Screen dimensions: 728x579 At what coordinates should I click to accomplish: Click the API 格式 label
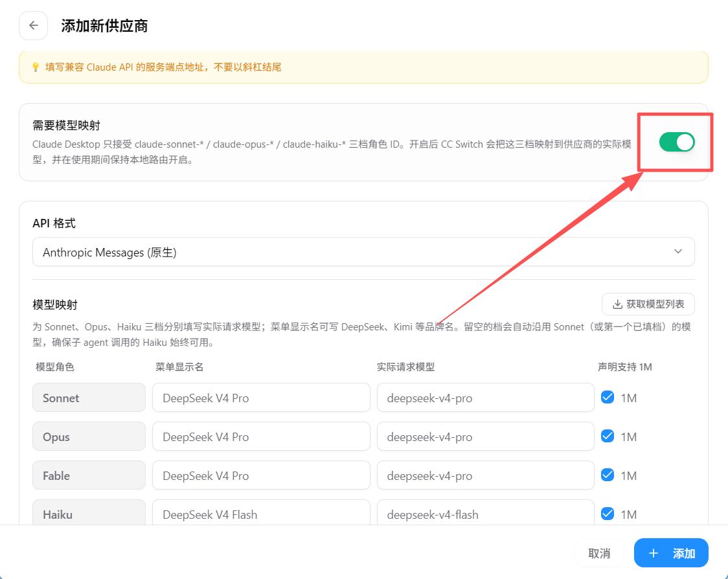[54, 223]
